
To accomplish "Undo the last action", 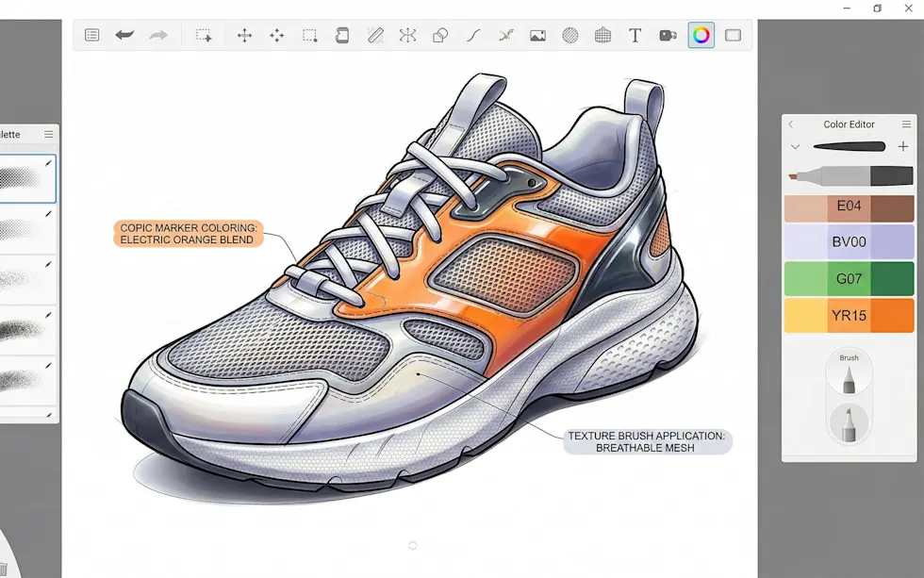I will [124, 35].
